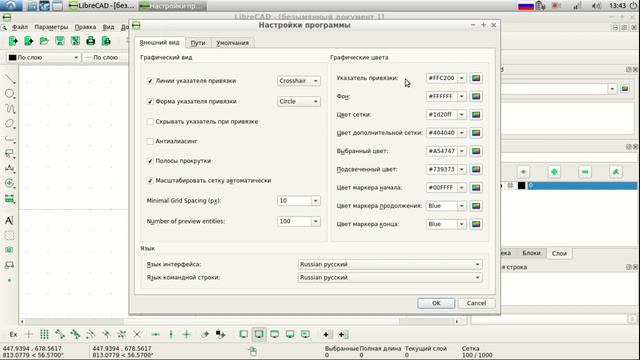Toggle the Snap intersection icon
Viewport: 640px width, 360px height.
(x=137, y=335)
